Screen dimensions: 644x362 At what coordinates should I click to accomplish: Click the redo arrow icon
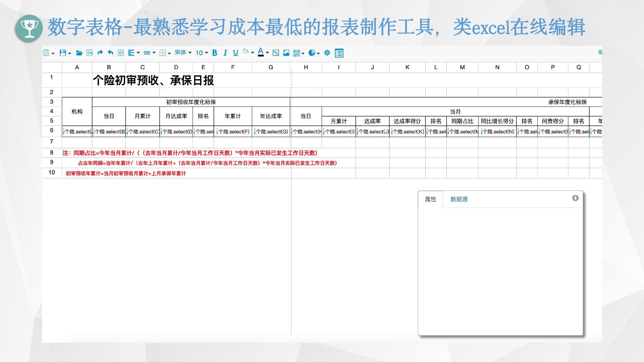100,53
